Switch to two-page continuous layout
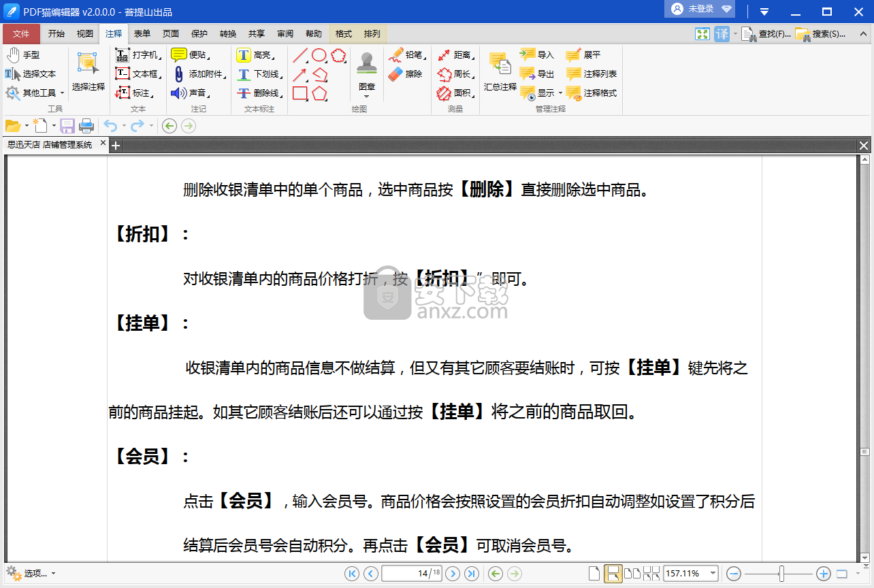874x588 pixels. [x=651, y=574]
